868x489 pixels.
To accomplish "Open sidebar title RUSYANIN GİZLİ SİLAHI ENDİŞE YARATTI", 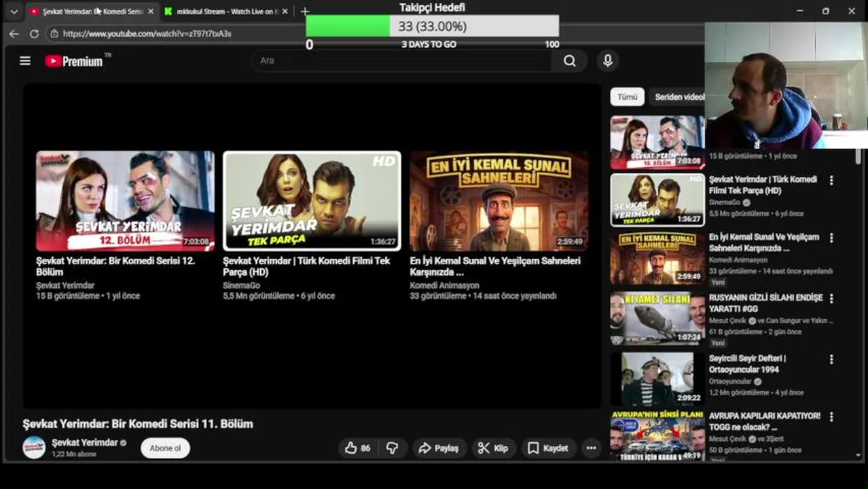I will pyautogui.click(x=765, y=303).
